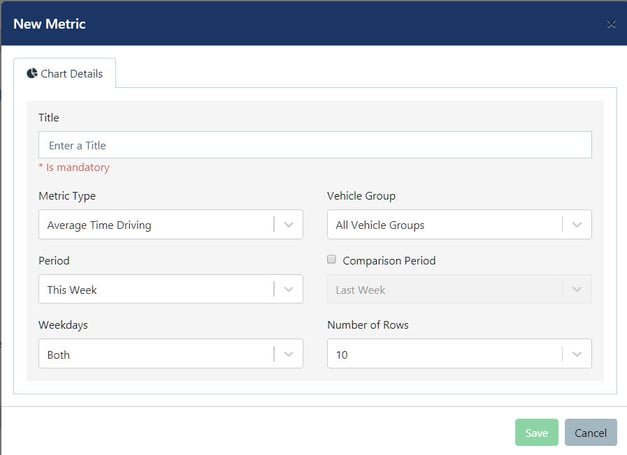Image resolution: width=627 pixels, height=455 pixels.
Task: Click the Period label
Action: pos(54,261)
